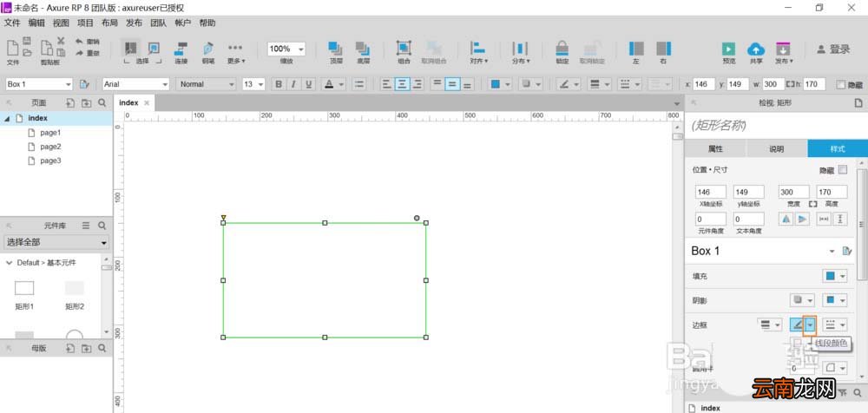Open the 100% zoom dropdown
Image resolution: width=868 pixels, height=413 pixels.
point(300,49)
